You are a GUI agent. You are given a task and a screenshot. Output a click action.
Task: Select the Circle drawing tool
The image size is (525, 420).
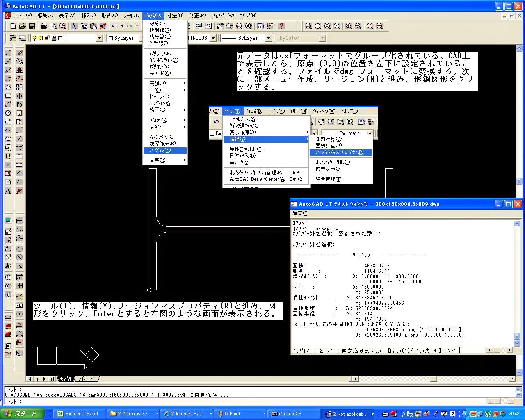(8, 112)
